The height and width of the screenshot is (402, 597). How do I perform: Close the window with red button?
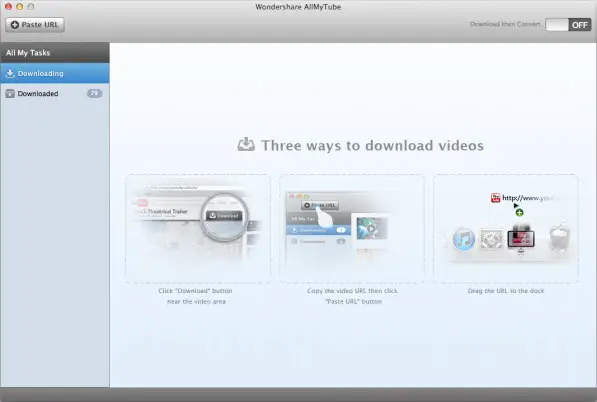[8, 6]
